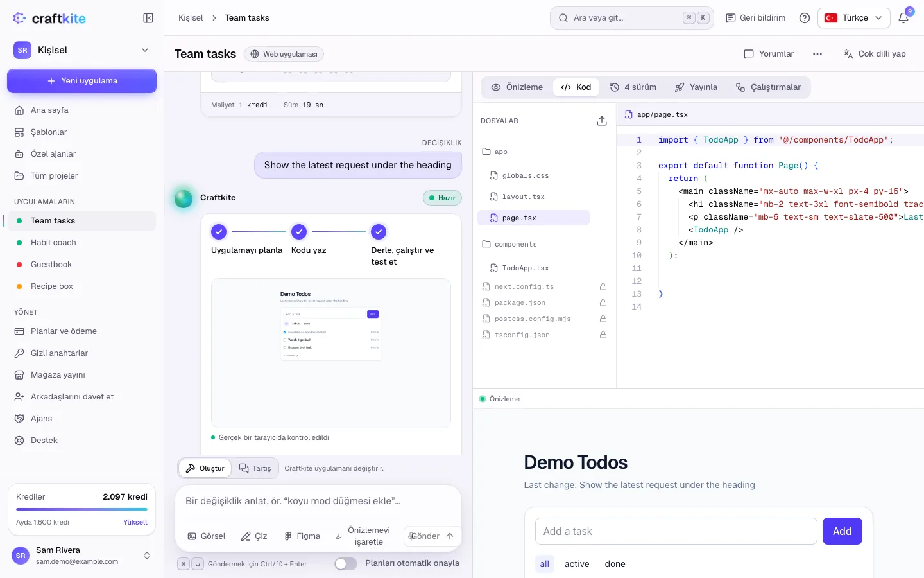
Task: Import from Figma
Action: click(302, 536)
